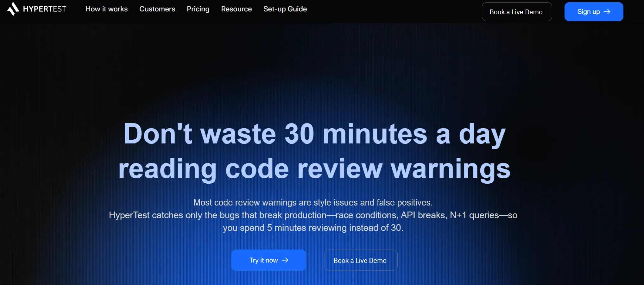Click the Try it now button

268,260
